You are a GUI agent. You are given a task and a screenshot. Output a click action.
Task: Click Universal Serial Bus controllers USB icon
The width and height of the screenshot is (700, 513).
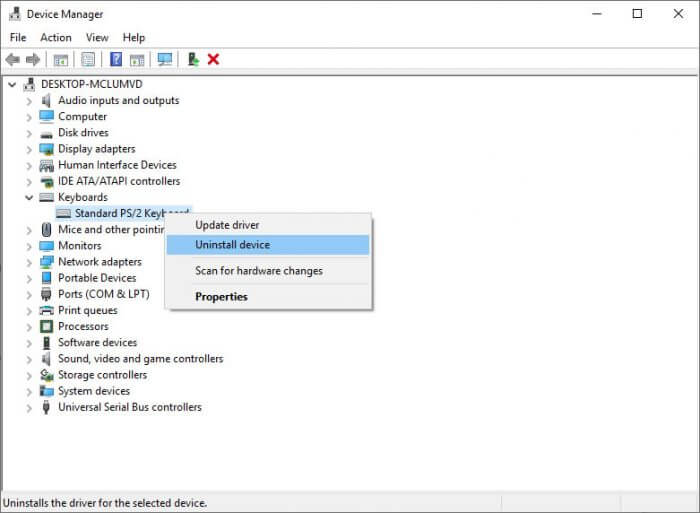[46, 407]
